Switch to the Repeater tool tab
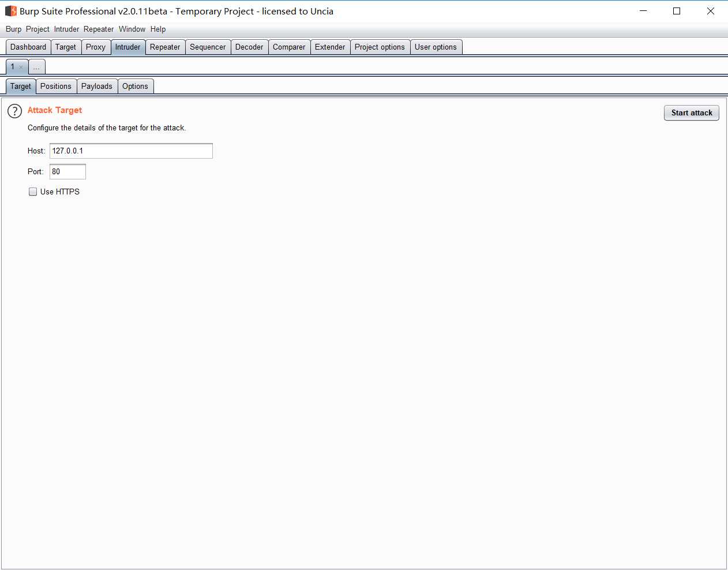This screenshot has width=728, height=570. (x=165, y=47)
